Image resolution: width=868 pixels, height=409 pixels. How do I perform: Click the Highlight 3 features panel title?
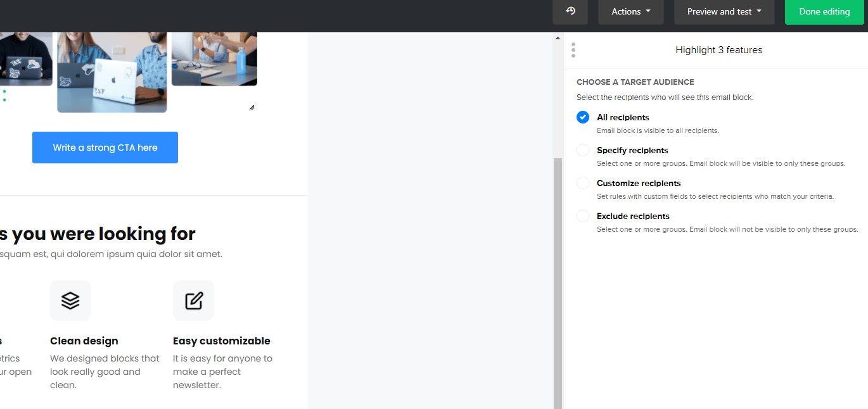pyautogui.click(x=718, y=50)
